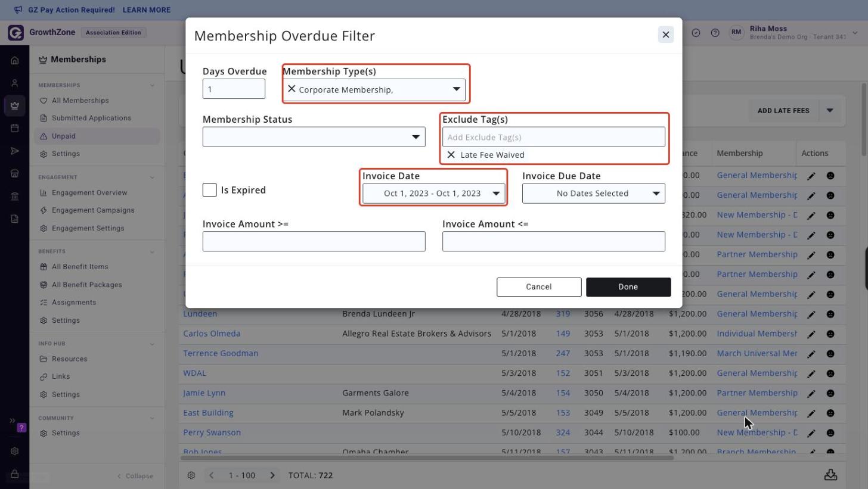Collapse the Benefits sidebar section

pyautogui.click(x=152, y=251)
